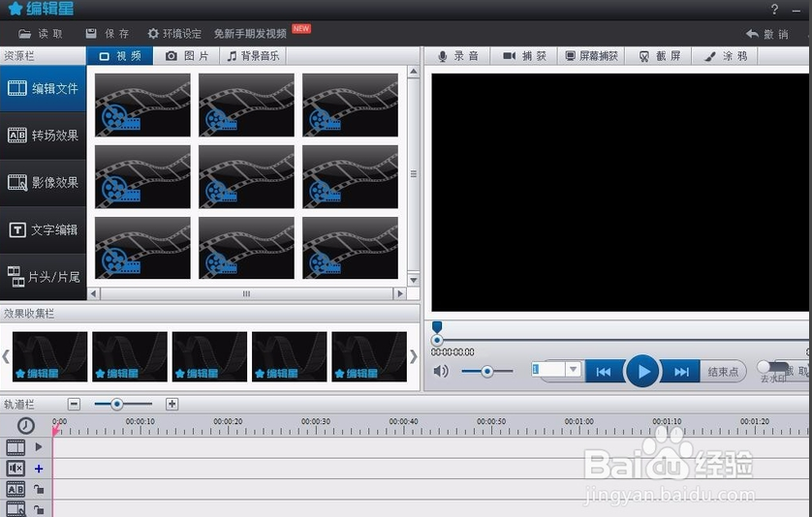The height and width of the screenshot is (517, 812).
Task: Select 片头/片尾 in the sidebar
Action: click(43, 277)
